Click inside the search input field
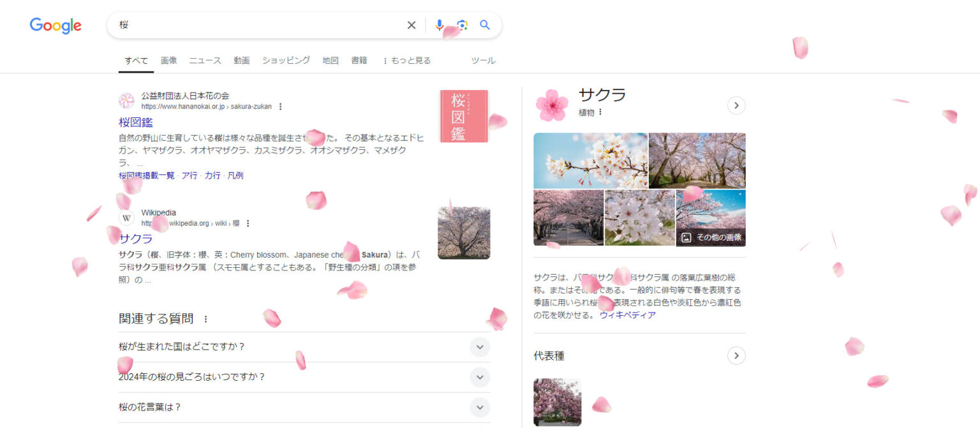 (255, 26)
